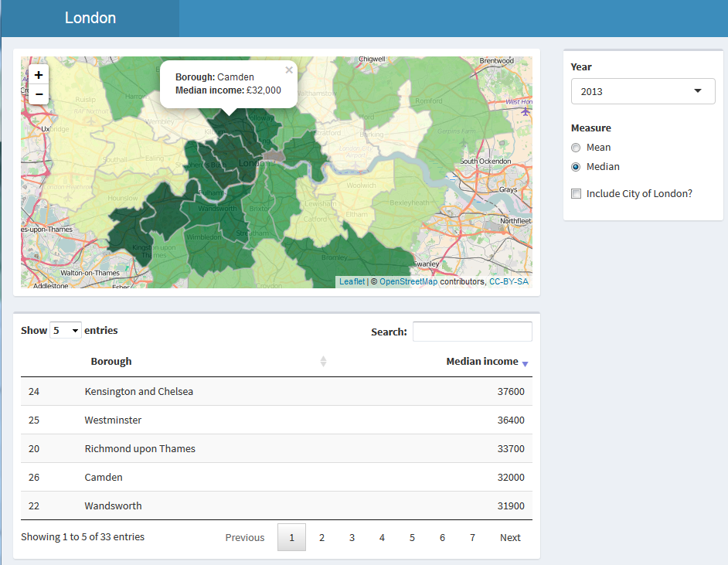Viewport: 728px width, 565px height.
Task: Open the Year dropdown
Action: click(x=642, y=91)
